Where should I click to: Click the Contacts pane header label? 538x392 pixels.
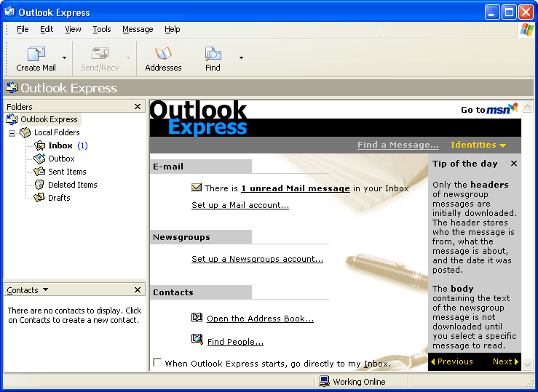point(23,290)
